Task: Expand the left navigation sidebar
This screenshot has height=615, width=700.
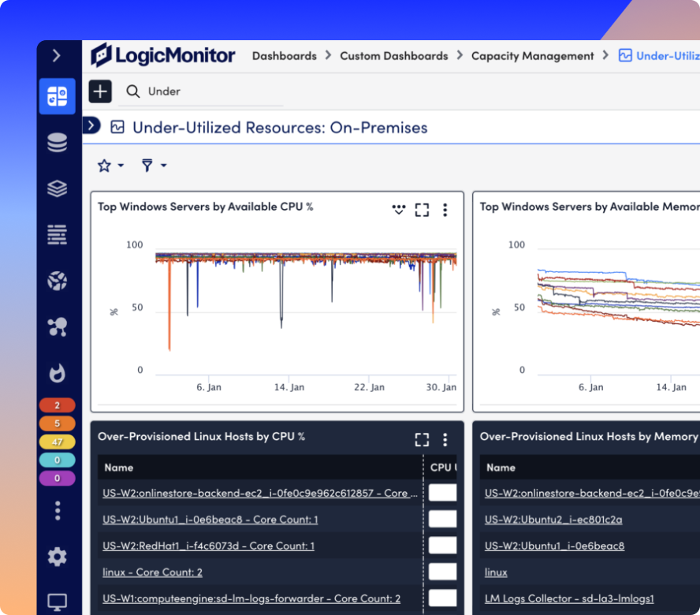Action: [x=56, y=55]
